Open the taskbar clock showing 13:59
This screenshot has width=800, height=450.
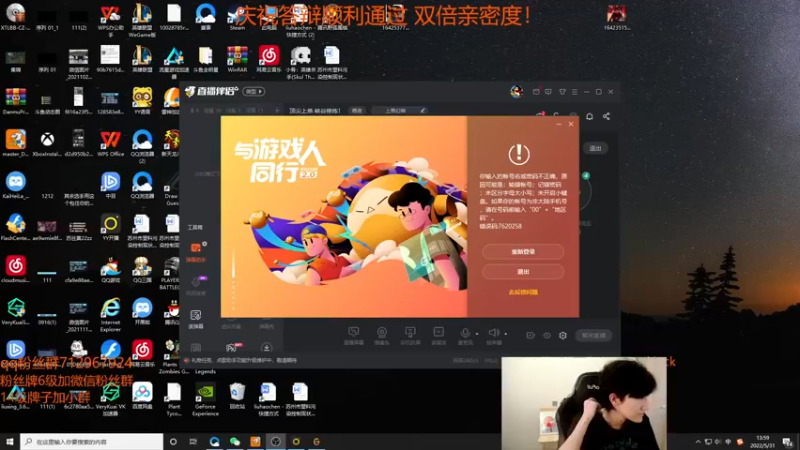tap(762, 442)
